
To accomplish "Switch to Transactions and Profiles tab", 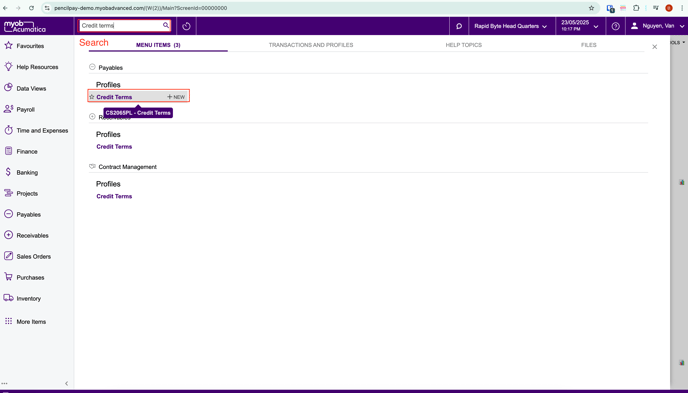I will pyautogui.click(x=311, y=45).
